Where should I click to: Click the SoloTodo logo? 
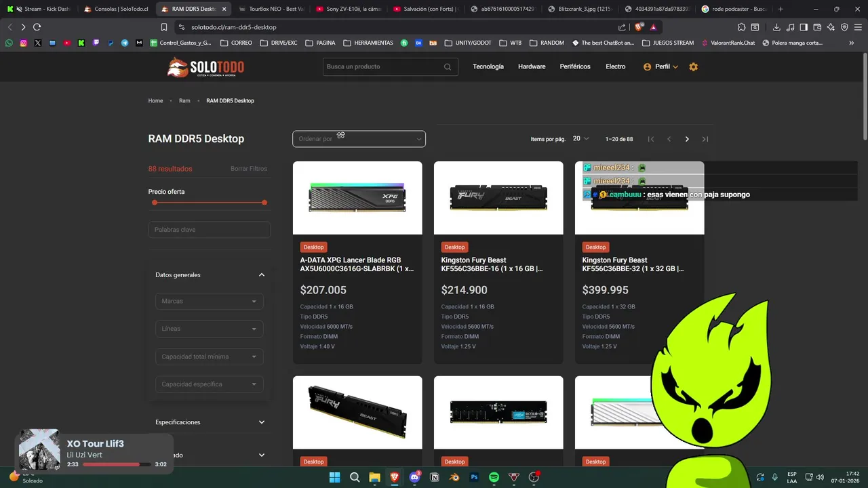[x=205, y=67]
